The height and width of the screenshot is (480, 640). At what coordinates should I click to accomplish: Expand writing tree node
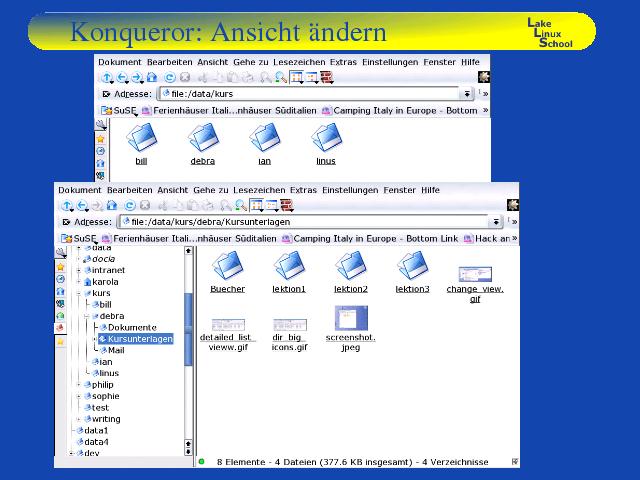coord(78,419)
